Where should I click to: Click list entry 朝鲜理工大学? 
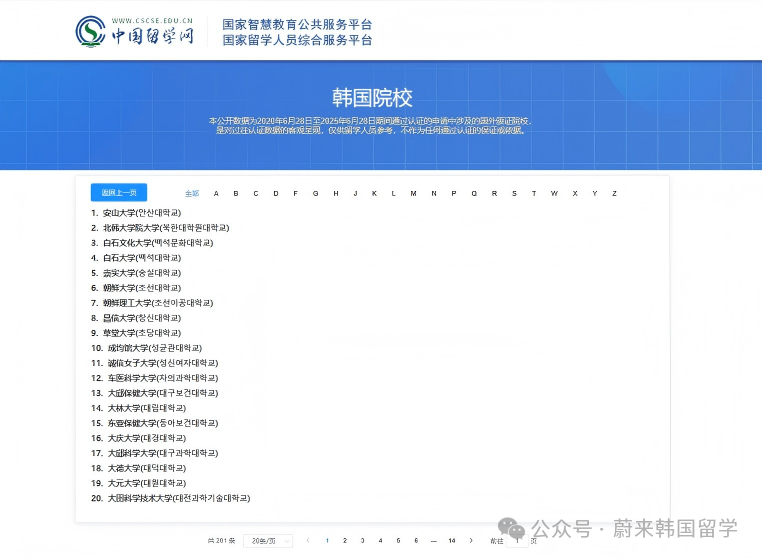tap(152, 303)
